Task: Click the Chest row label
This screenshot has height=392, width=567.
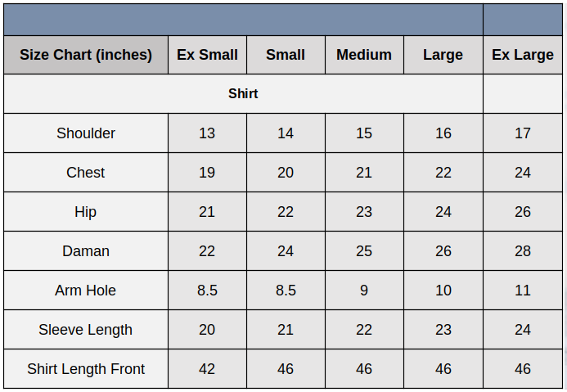Action: click(86, 173)
